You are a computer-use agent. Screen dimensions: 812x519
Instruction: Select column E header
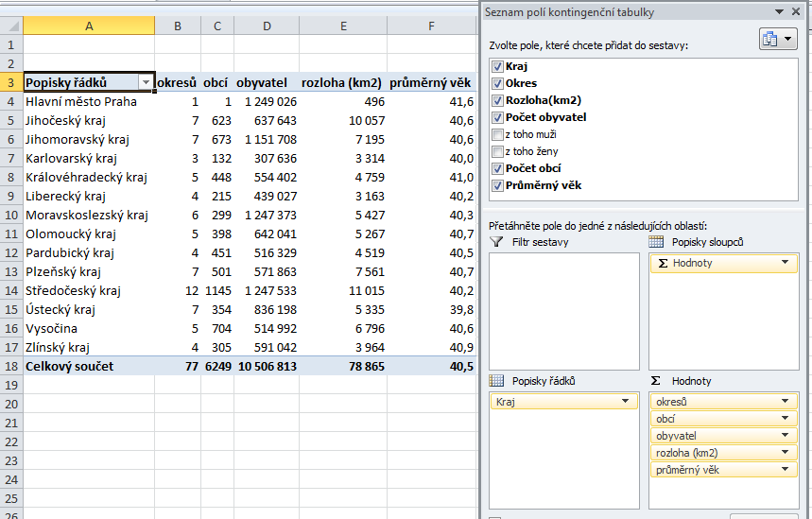click(343, 26)
